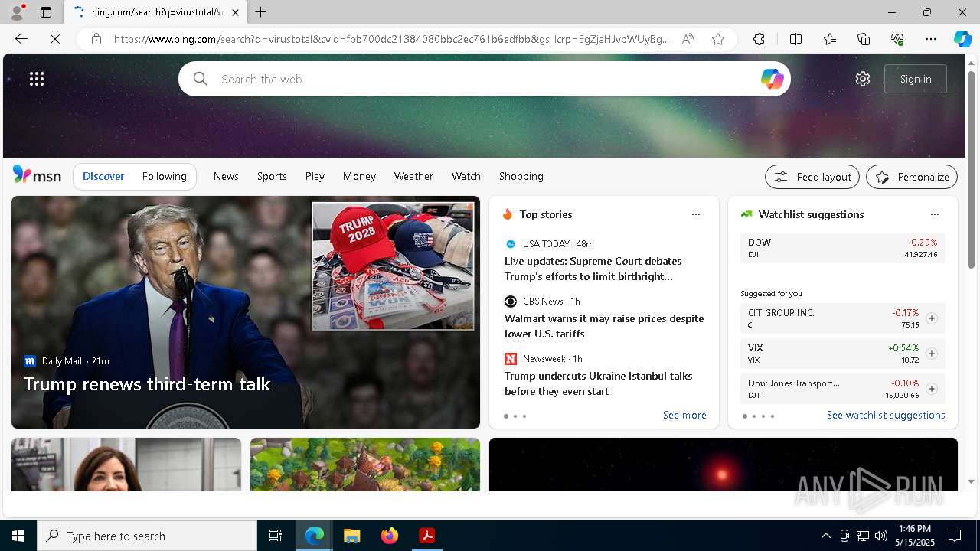This screenshot has width=980, height=551.
Task: Click the browser back arrow
Action: pyautogui.click(x=21, y=39)
